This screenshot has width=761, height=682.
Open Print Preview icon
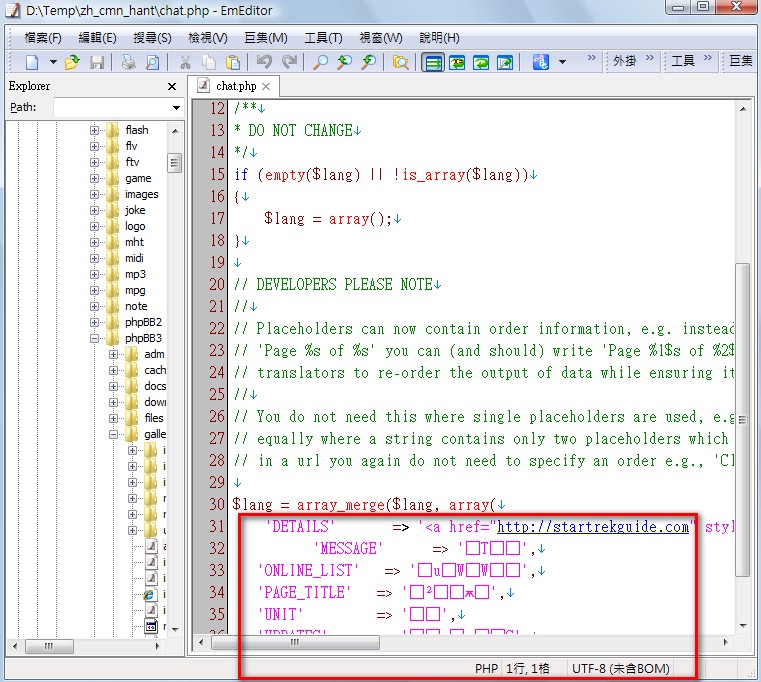point(152,62)
